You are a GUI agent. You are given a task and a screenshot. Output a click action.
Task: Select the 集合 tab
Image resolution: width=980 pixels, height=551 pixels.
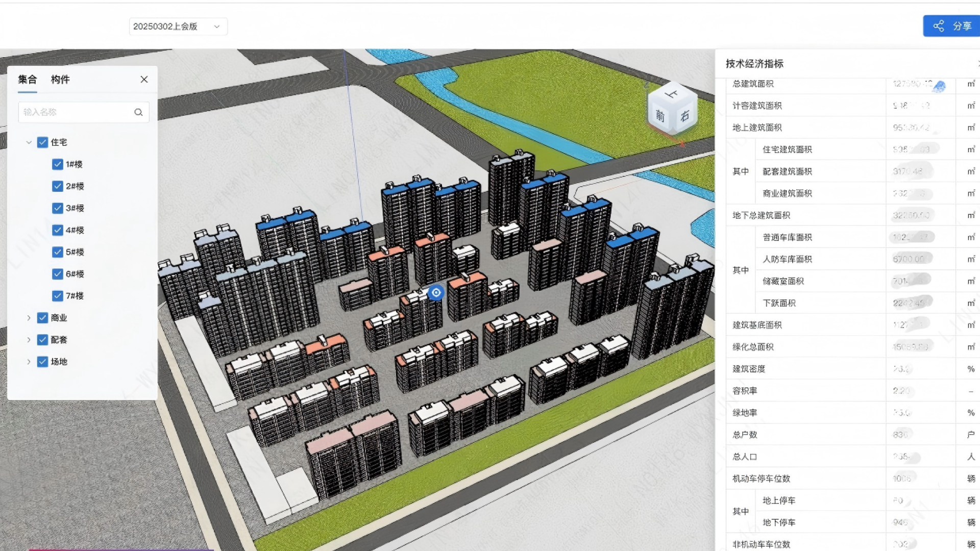click(x=28, y=80)
